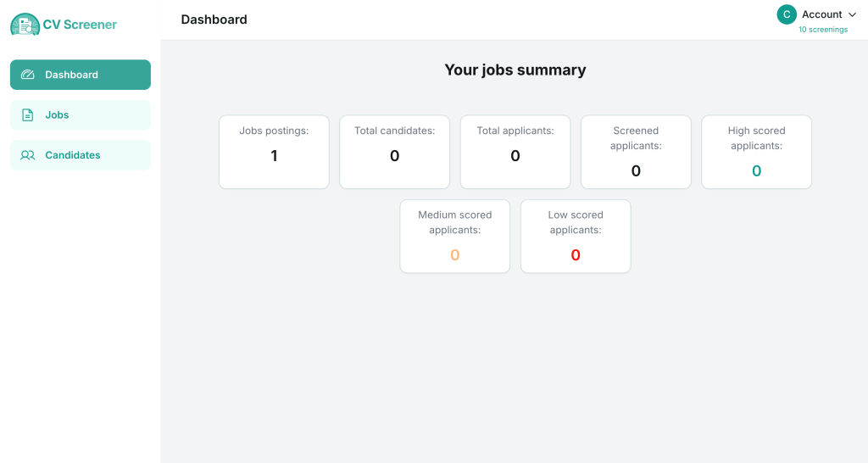The height and width of the screenshot is (463, 868).
Task: Select the Dashboard sidebar menu item
Action: (x=81, y=75)
